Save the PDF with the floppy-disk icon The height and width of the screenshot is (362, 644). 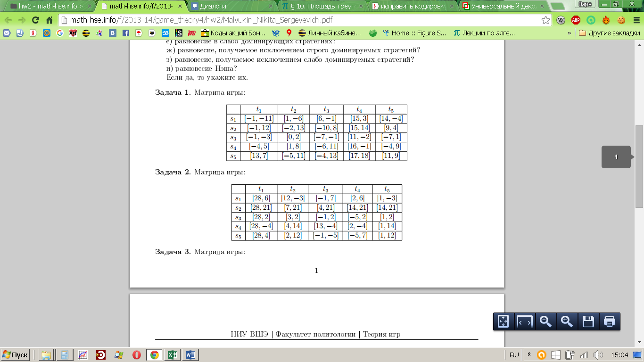(588, 321)
